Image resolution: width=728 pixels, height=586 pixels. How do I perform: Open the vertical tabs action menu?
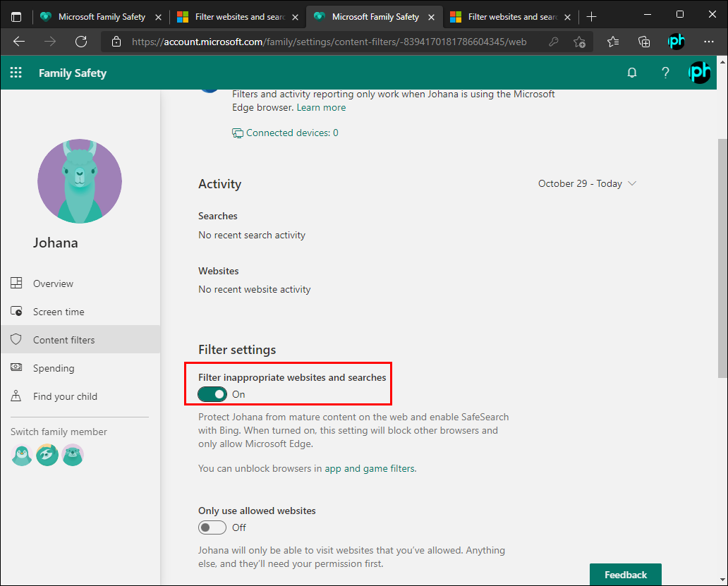click(x=16, y=17)
